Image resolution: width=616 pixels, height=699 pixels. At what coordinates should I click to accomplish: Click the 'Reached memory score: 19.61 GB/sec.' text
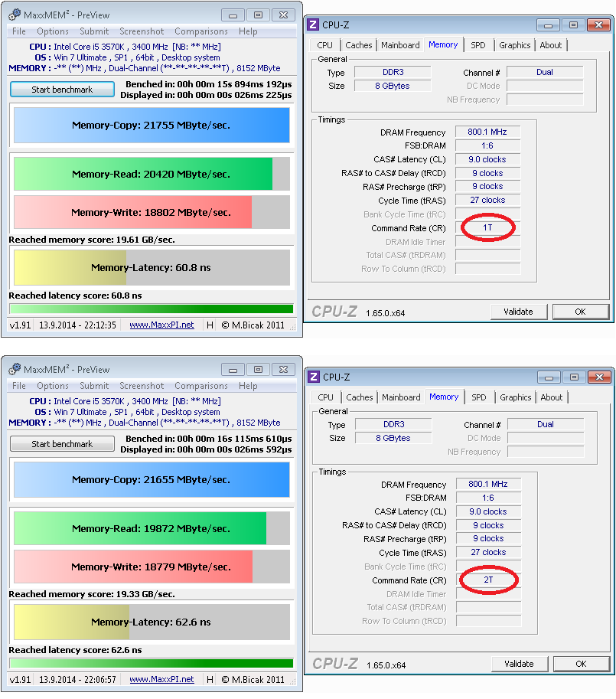tap(92, 240)
